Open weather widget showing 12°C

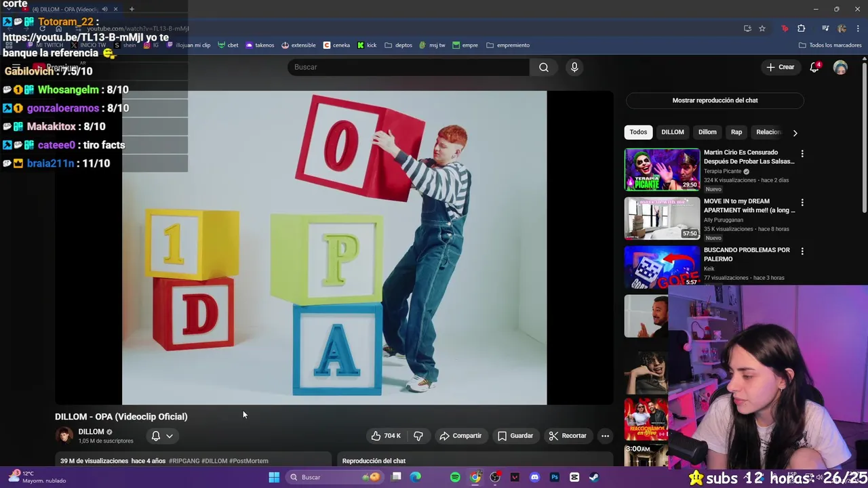pyautogui.click(x=37, y=477)
